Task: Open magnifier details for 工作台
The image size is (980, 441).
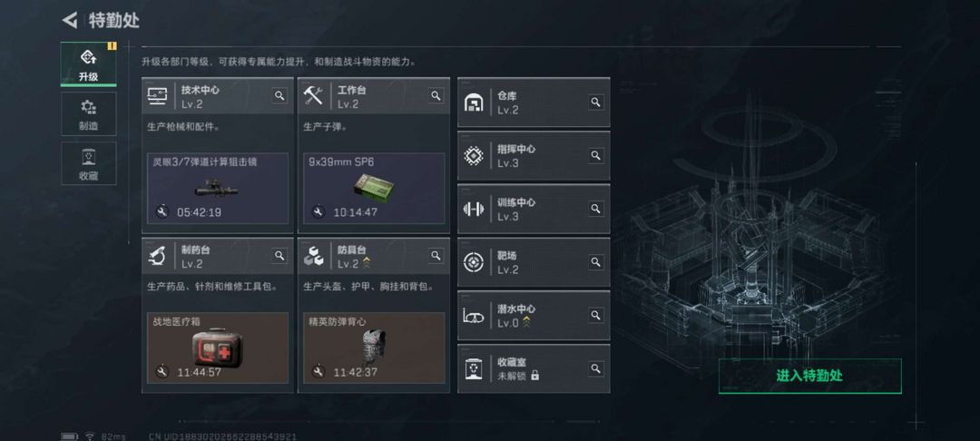Action: (x=436, y=95)
